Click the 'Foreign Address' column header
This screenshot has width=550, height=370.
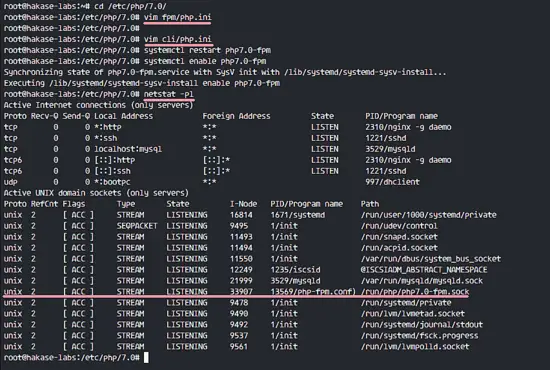236,116
